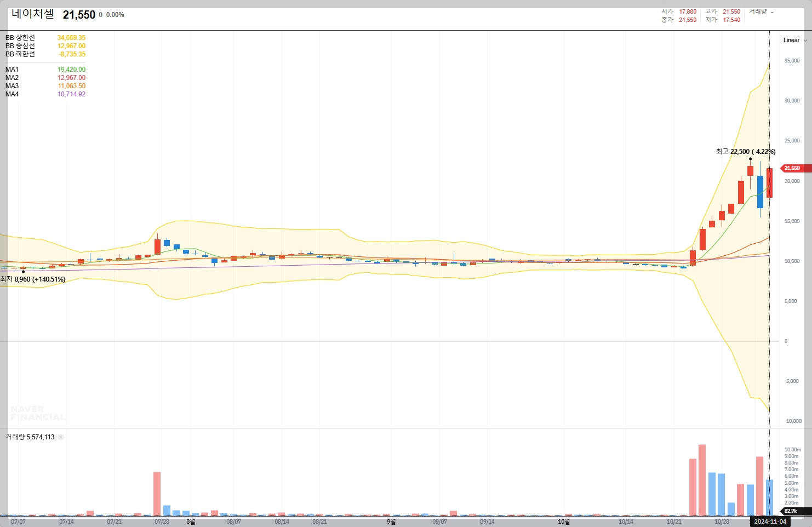The height and width of the screenshot is (527, 812).
Task: Click the 10월 month tick on the time axis
Action: click(x=564, y=522)
